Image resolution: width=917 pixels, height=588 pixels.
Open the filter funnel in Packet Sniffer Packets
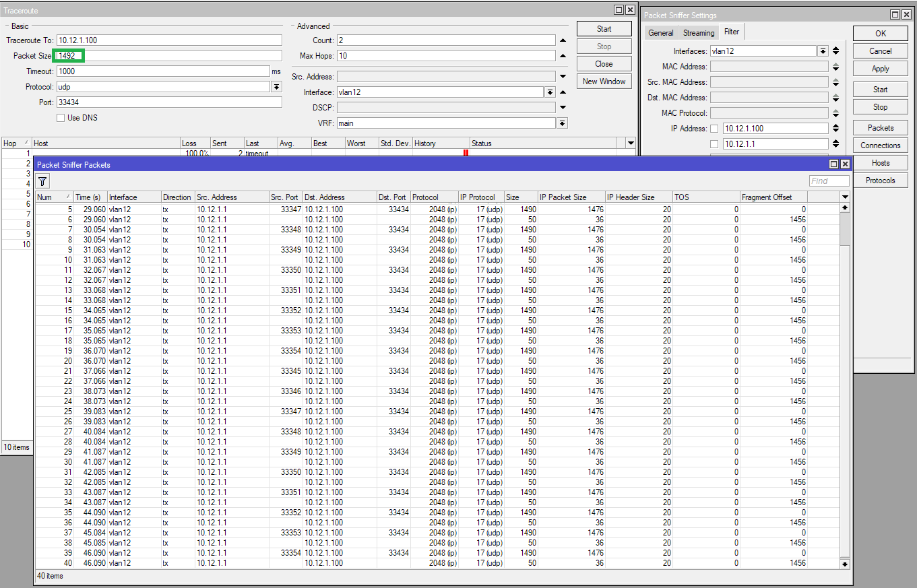click(x=42, y=181)
